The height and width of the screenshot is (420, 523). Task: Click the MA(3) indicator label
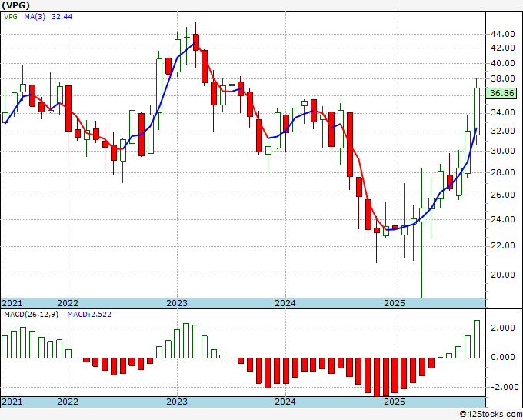[35, 17]
